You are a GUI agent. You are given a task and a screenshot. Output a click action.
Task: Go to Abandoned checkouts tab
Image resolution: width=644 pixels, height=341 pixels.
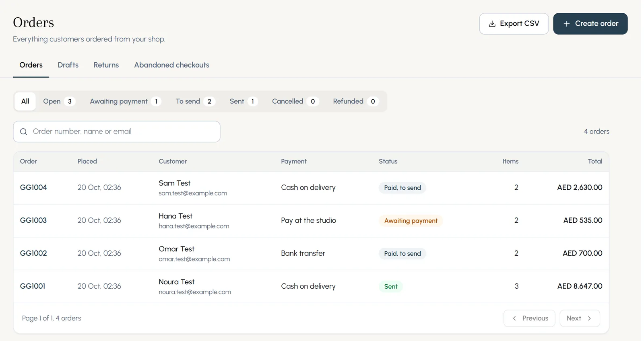(x=171, y=65)
